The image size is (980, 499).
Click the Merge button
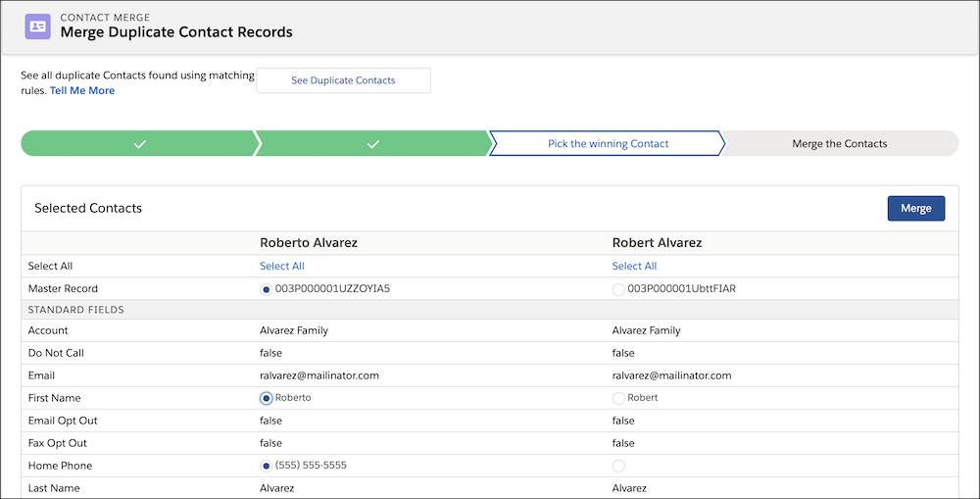pos(915,208)
